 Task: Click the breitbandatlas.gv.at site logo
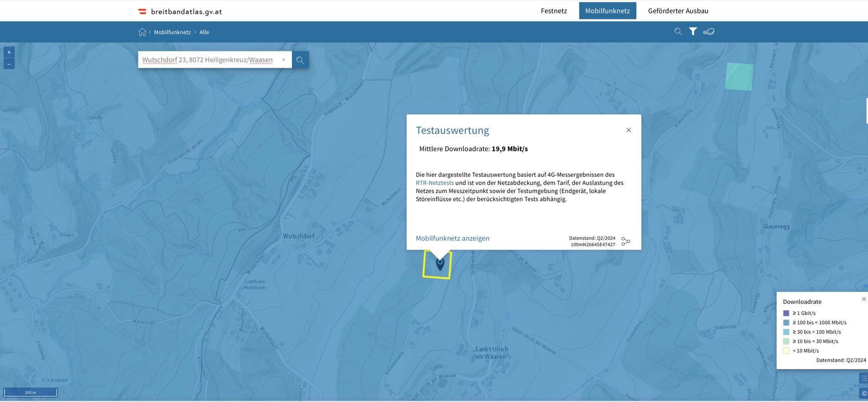tap(180, 11)
